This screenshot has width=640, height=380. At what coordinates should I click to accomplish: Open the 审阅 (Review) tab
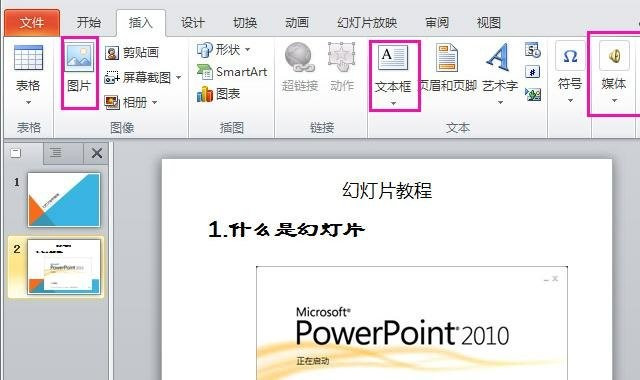[x=437, y=22]
